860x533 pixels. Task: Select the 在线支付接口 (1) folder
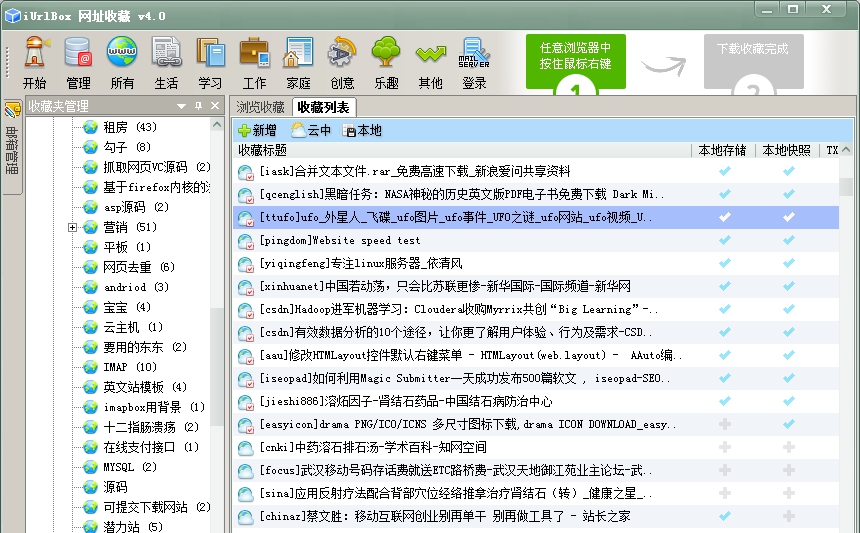[x=151, y=447]
